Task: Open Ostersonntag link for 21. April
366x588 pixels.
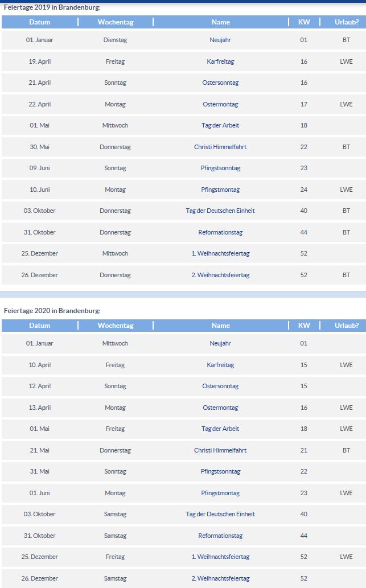Action: point(220,83)
